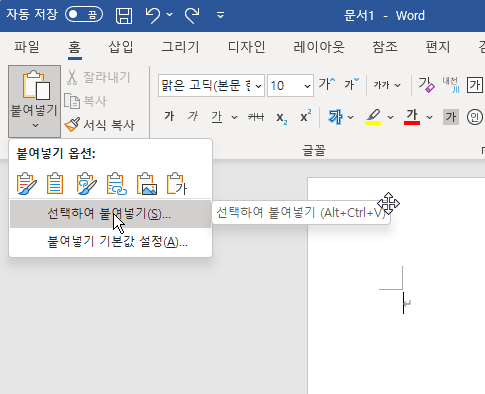Viewport: 485px width, 394px height.
Task: Click the clear formatting eraser icon
Action: click(426, 84)
